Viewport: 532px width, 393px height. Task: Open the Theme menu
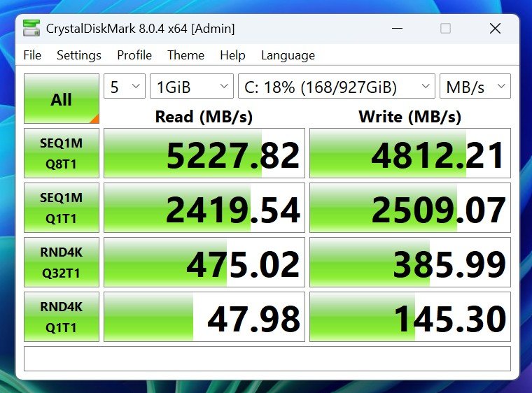click(186, 55)
